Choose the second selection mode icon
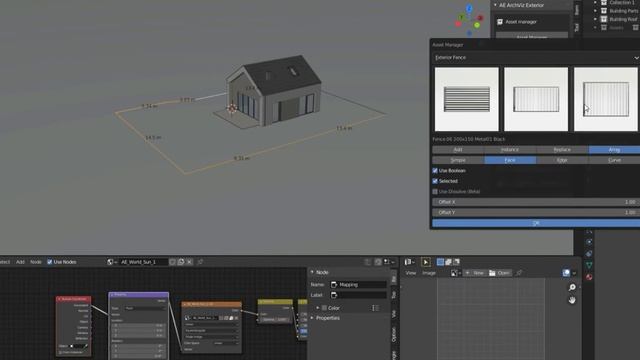The image size is (640, 360). 449,262
